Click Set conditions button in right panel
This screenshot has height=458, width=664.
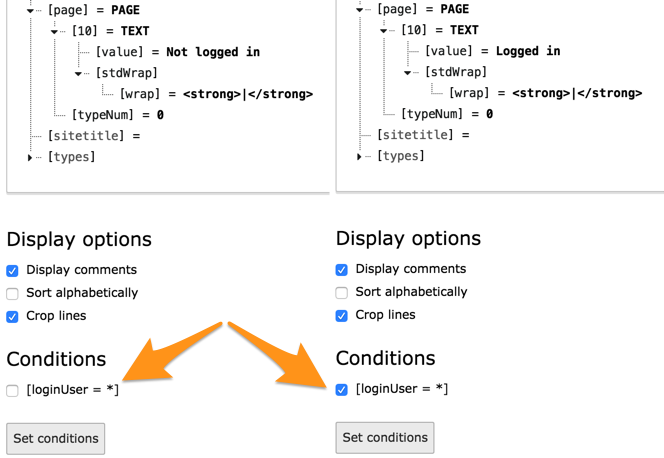385,437
